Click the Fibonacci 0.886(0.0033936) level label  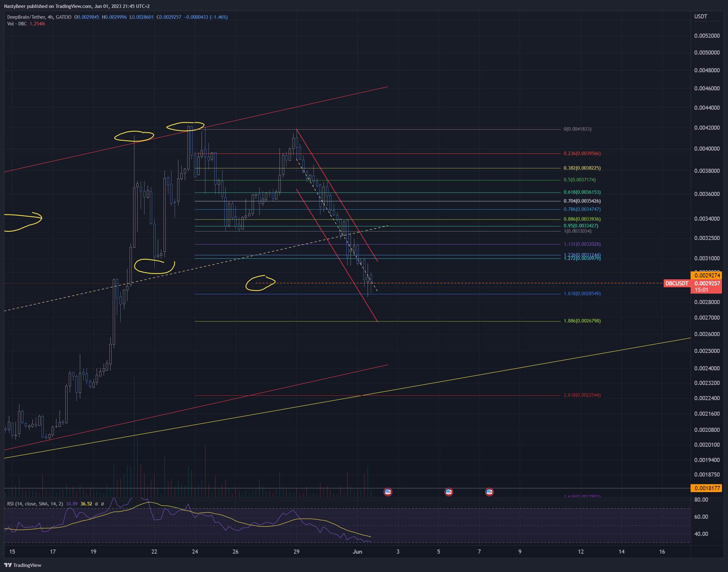[582, 219]
